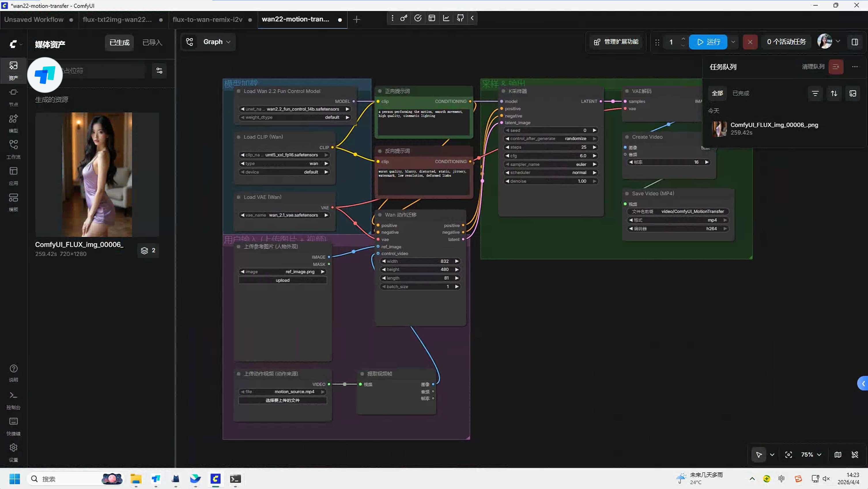The image size is (868, 489).
Task: Open the 75% zoom level dropdown
Action: (811, 455)
